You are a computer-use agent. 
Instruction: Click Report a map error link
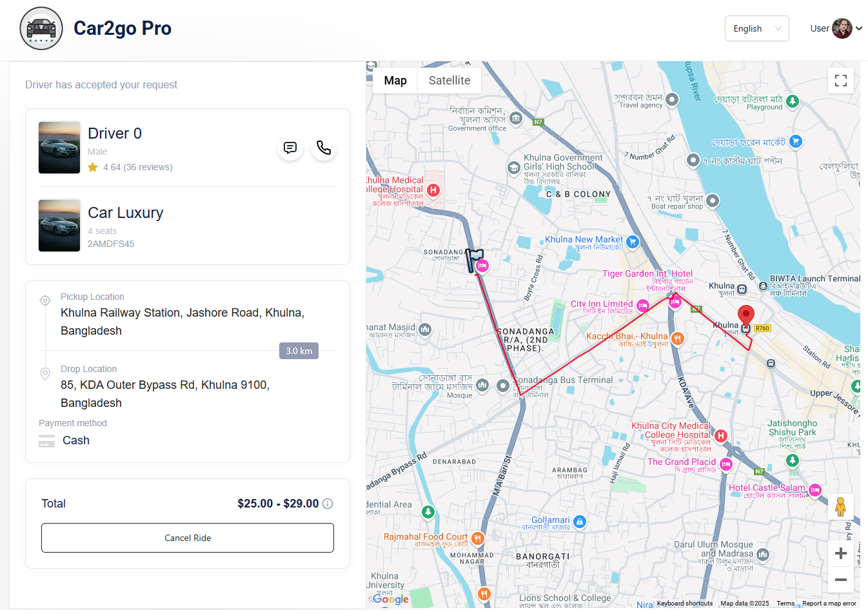pos(829,604)
